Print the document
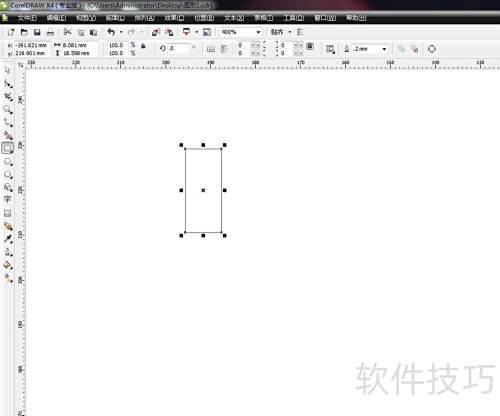The width and height of the screenshot is (500, 416). pos(50,32)
